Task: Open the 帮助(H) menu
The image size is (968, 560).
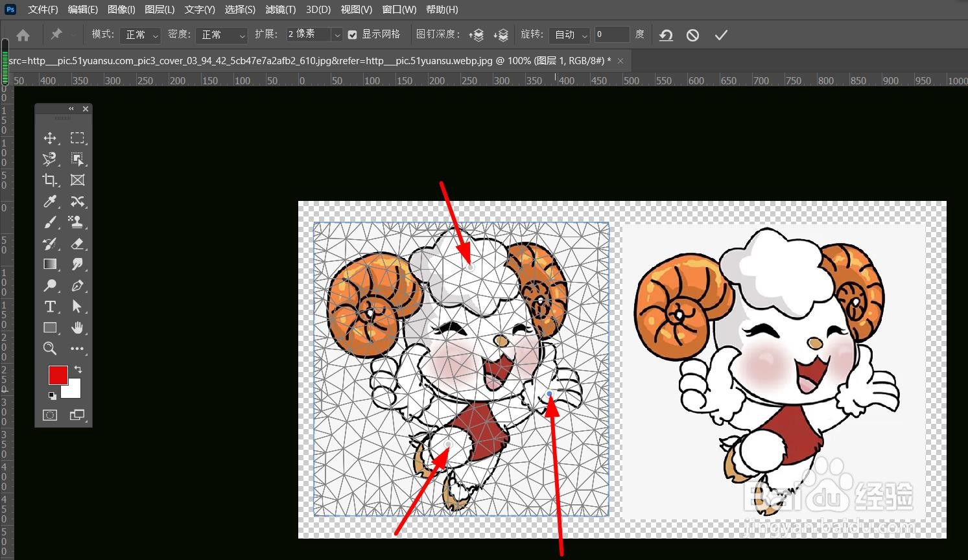Action: coord(442,9)
